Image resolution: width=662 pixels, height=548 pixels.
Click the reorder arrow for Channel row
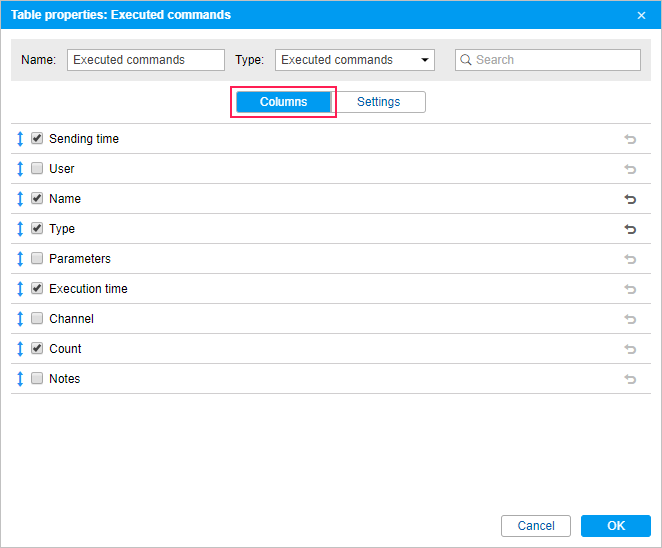pyautogui.click(x=20, y=319)
